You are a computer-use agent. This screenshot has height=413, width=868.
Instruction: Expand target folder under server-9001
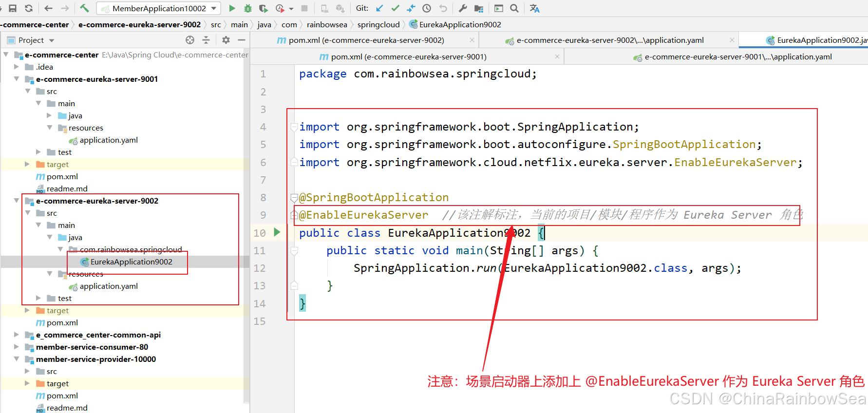tap(27, 164)
